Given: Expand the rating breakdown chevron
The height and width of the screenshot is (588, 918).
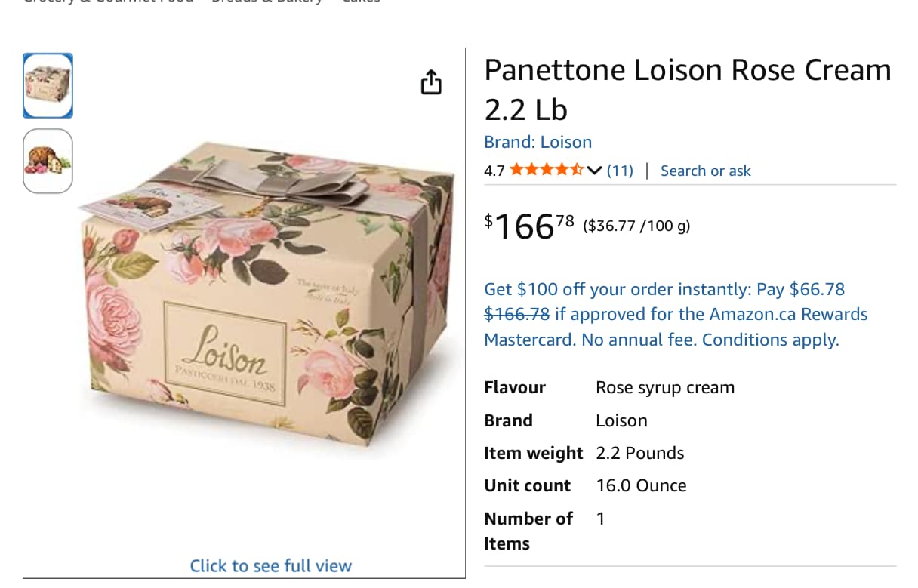Looking at the screenshot, I should click(x=594, y=171).
